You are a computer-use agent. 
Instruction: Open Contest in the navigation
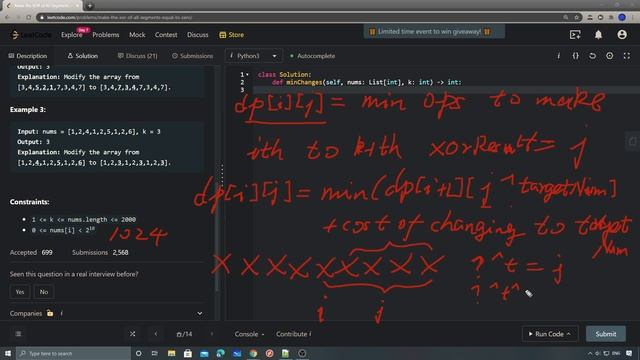[x=166, y=35]
